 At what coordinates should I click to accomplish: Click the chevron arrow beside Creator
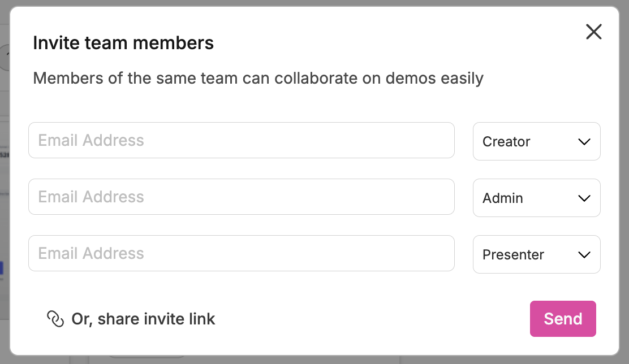tap(584, 142)
